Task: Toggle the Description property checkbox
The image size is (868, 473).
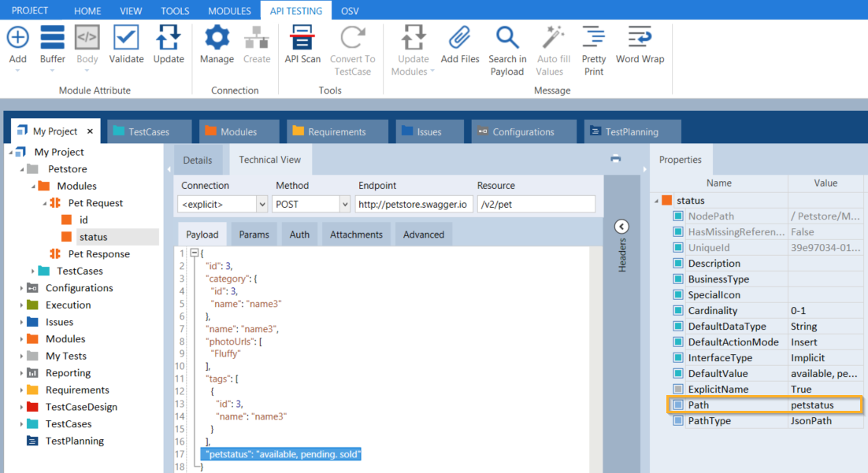Action: (x=678, y=264)
